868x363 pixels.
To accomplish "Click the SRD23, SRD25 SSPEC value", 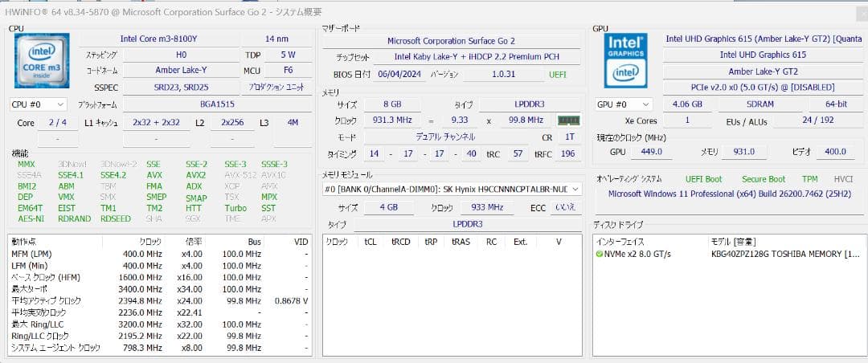I will pyautogui.click(x=181, y=87).
